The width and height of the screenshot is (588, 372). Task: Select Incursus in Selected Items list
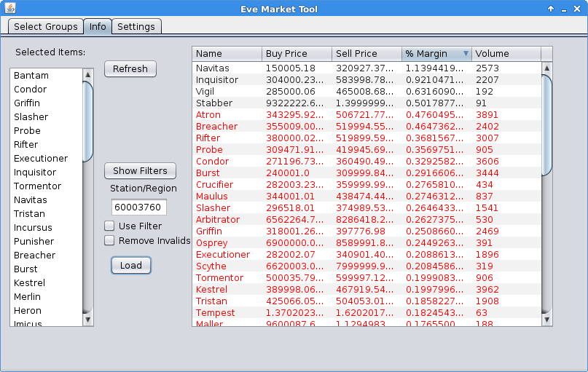click(x=46, y=228)
